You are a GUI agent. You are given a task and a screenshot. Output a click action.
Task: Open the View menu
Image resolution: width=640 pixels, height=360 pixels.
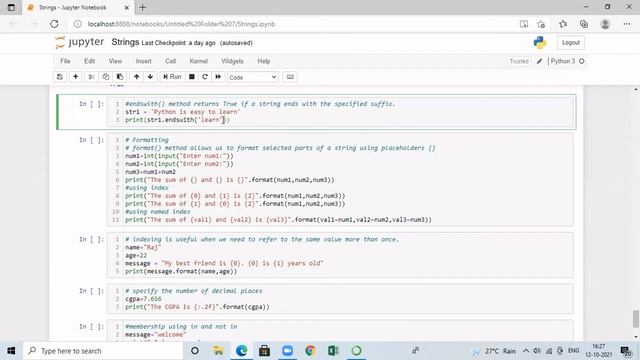[x=115, y=61]
